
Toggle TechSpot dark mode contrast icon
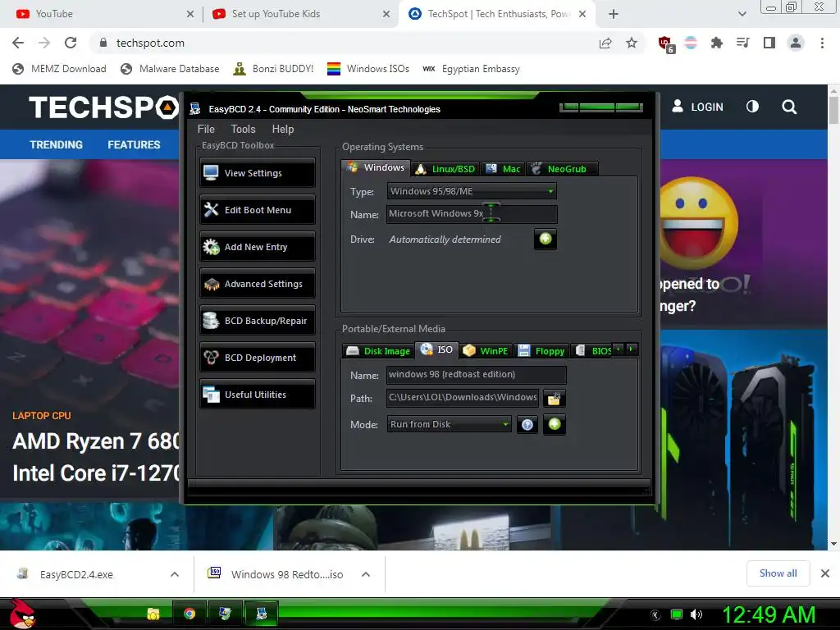(752, 107)
